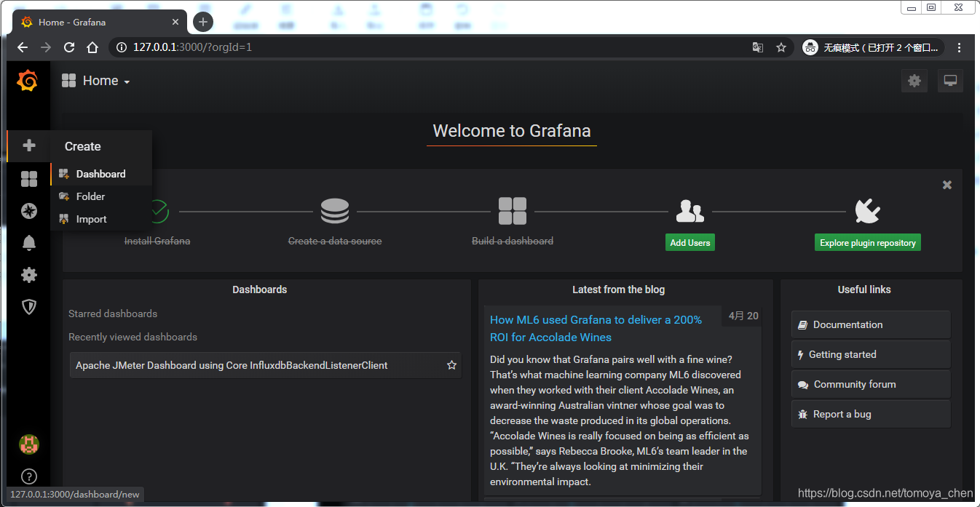Open dashboard settings gear at top right
Viewport: 980px width, 507px height.
[914, 81]
